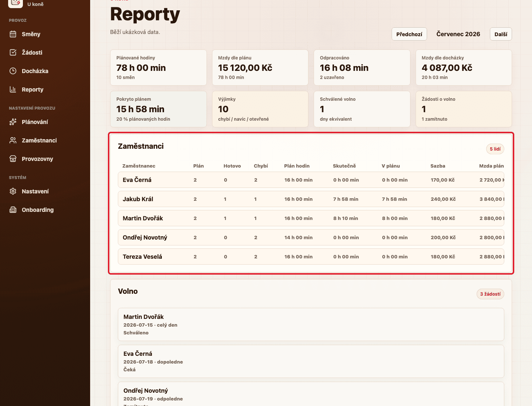Screen dimensions: 532x406
Task: Open Martin Dvořák's approved leave request
Action: pos(311,324)
